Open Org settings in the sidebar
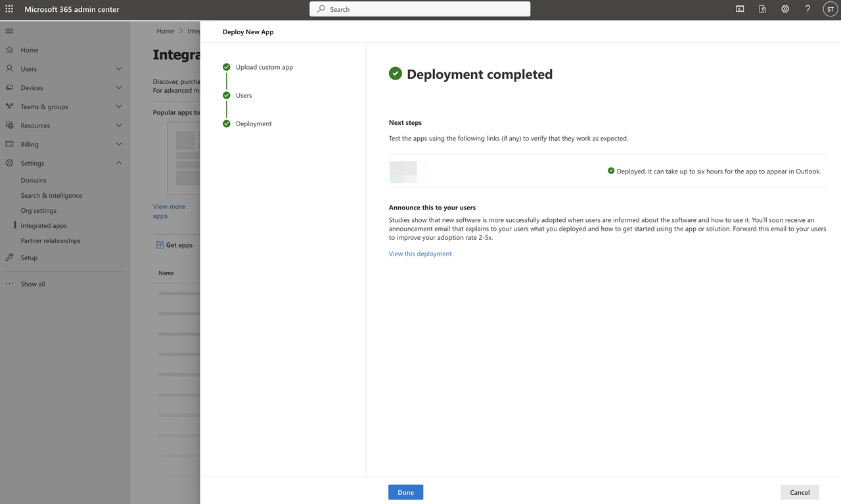The height and width of the screenshot is (504, 841). [x=38, y=210]
